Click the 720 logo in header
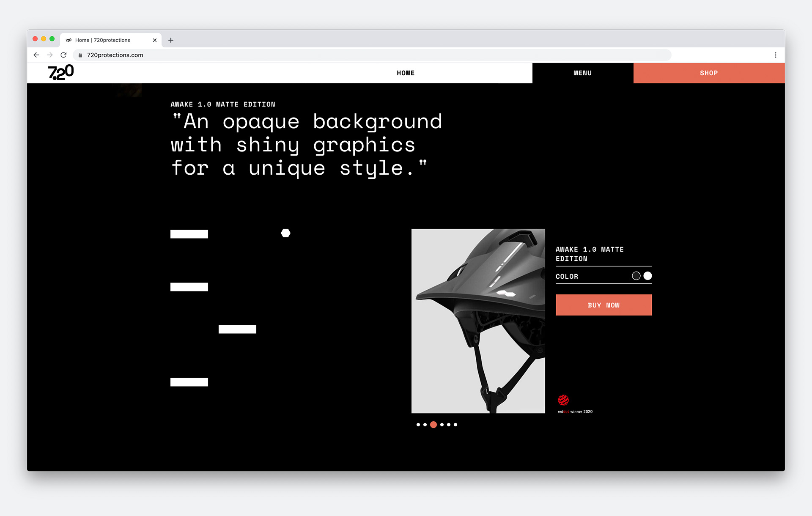 (61, 72)
